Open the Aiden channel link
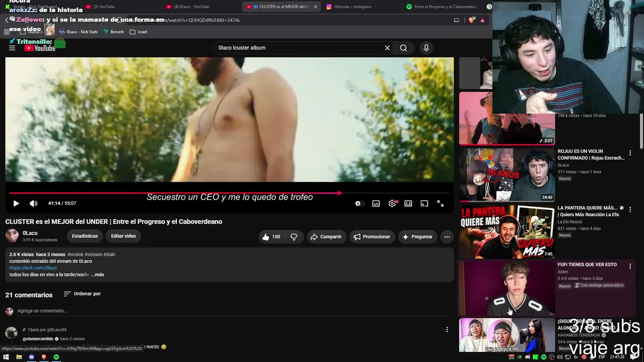The height and width of the screenshot is (362, 644). (563, 272)
